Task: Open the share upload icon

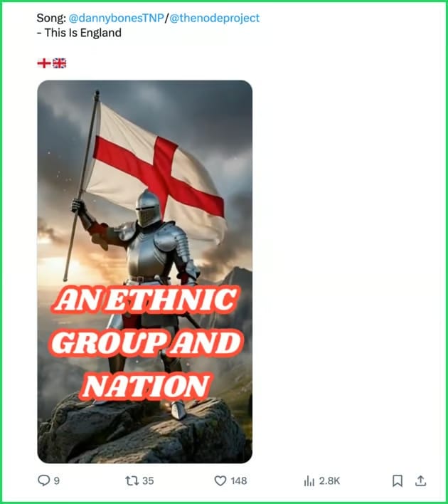Action: tap(420, 481)
